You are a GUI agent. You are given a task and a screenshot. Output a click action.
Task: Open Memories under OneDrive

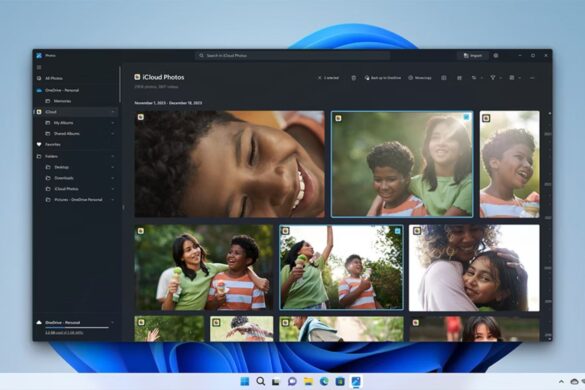pos(77,101)
